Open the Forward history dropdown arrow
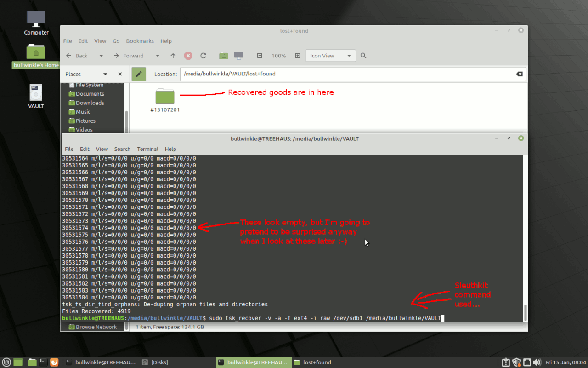Screen dimensions: 588x368 (x=157, y=56)
